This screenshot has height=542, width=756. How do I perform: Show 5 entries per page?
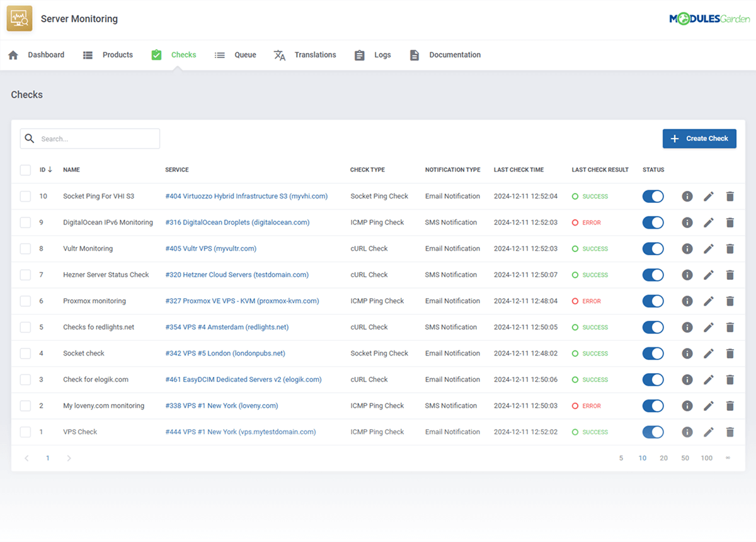tap(621, 458)
